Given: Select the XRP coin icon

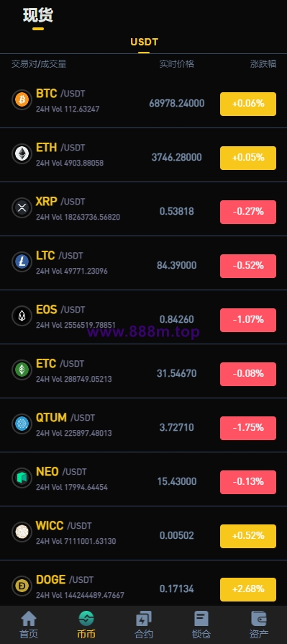Looking at the screenshot, I should tap(22, 207).
